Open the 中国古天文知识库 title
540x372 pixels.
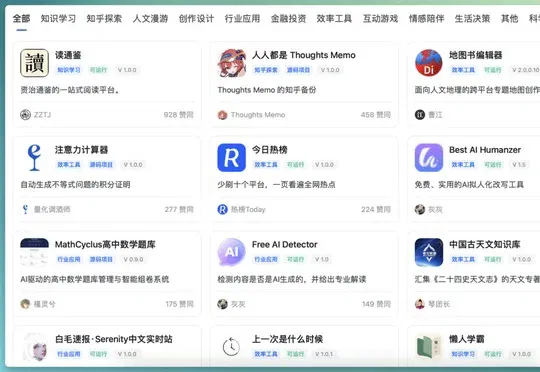tap(485, 245)
